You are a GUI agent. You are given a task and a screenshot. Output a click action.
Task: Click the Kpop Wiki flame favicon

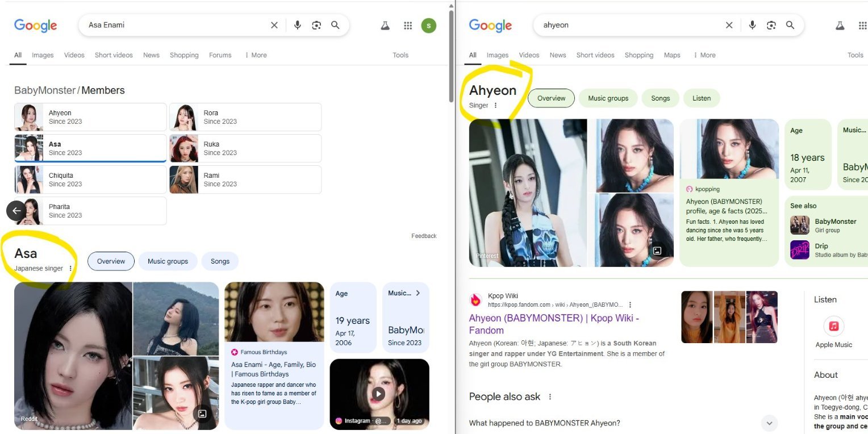coord(475,300)
